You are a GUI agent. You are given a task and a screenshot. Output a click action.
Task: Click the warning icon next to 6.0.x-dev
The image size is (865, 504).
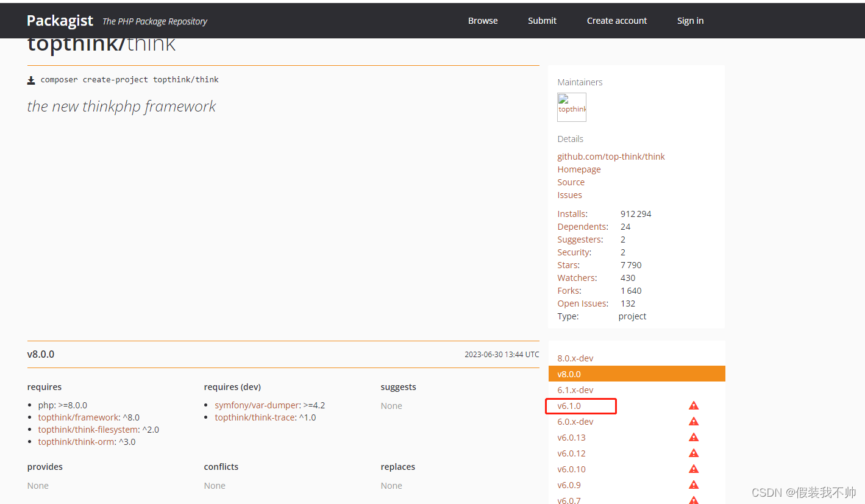point(694,421)
